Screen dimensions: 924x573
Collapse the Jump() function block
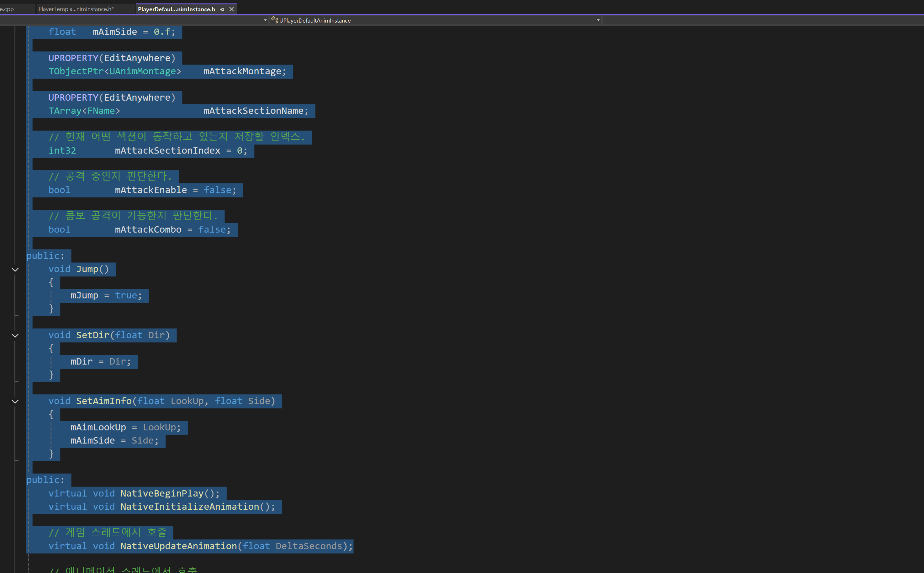point(15,270)
